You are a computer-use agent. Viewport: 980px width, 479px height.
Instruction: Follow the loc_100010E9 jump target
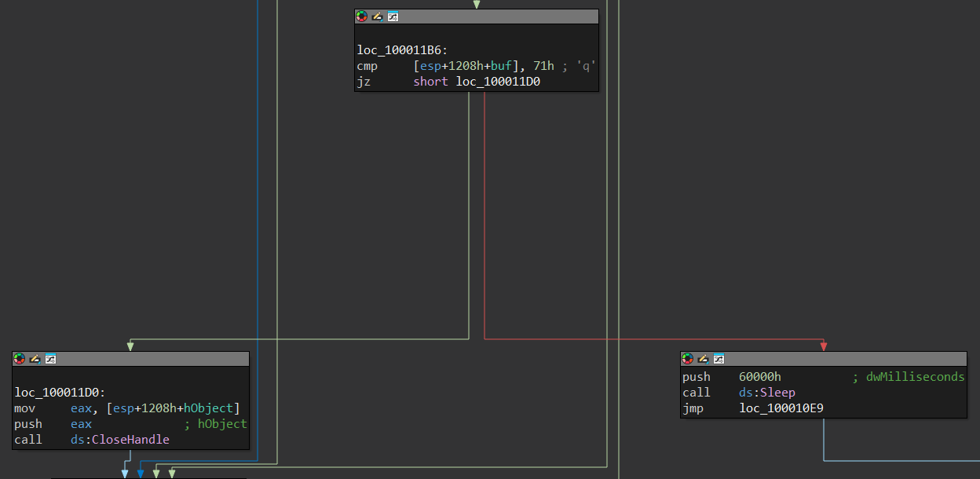tap(781, 408)
